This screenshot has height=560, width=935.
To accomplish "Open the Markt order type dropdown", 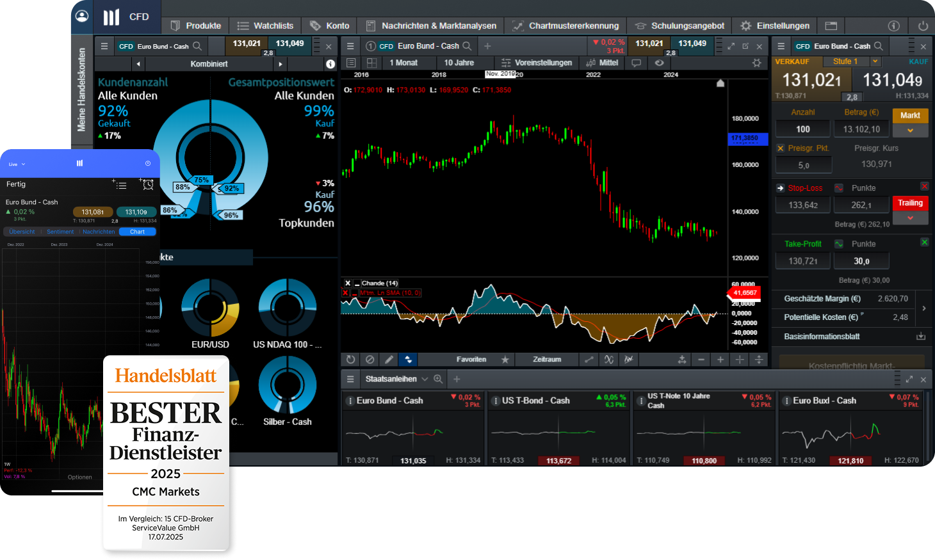I will pos(910,131).
